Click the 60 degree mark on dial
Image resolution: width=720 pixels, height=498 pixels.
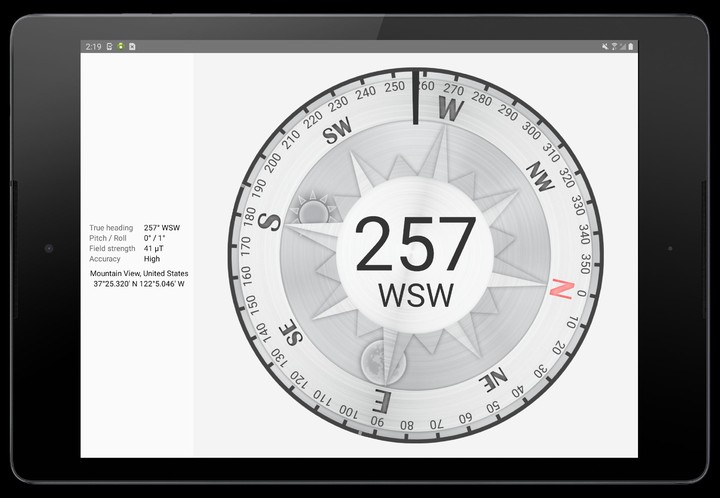(x=465, y=418)
